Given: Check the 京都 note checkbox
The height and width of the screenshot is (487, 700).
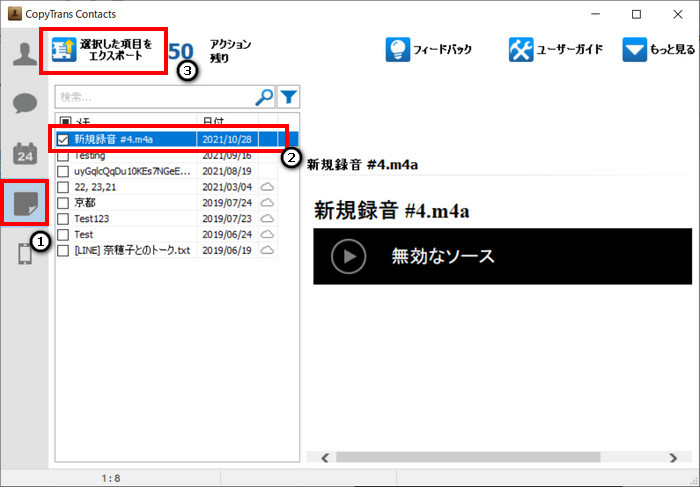Looking at the screenshot, I should (63, 203).
